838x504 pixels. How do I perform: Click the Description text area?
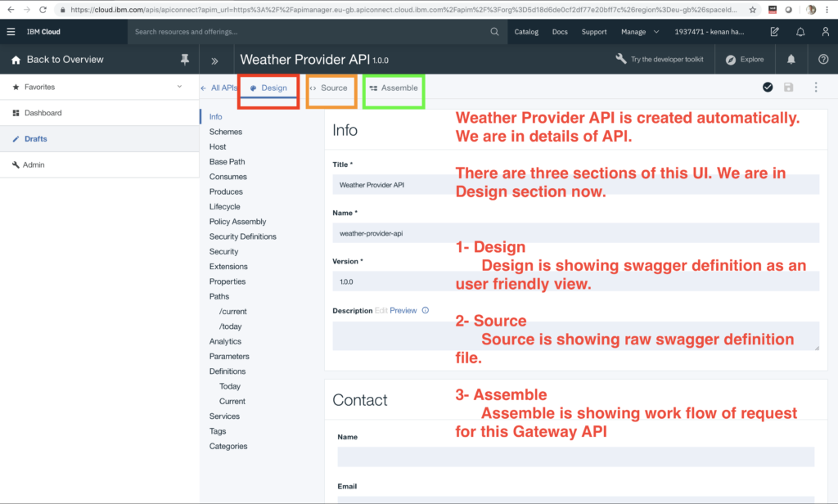(x=575, y=336)
